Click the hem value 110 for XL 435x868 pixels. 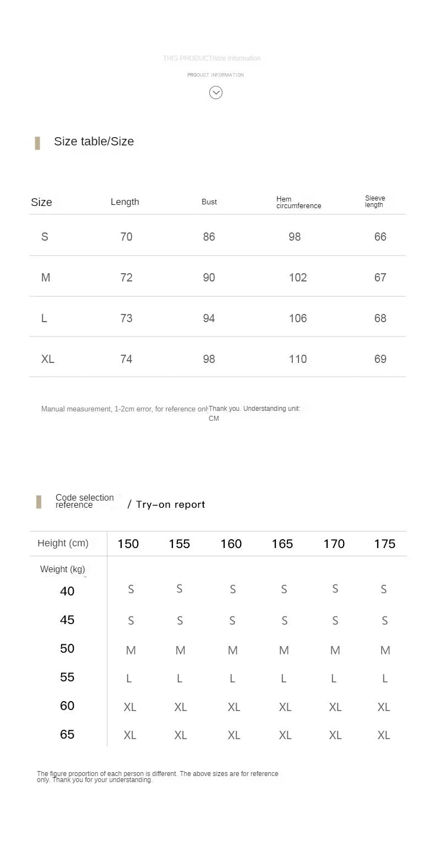298,359
